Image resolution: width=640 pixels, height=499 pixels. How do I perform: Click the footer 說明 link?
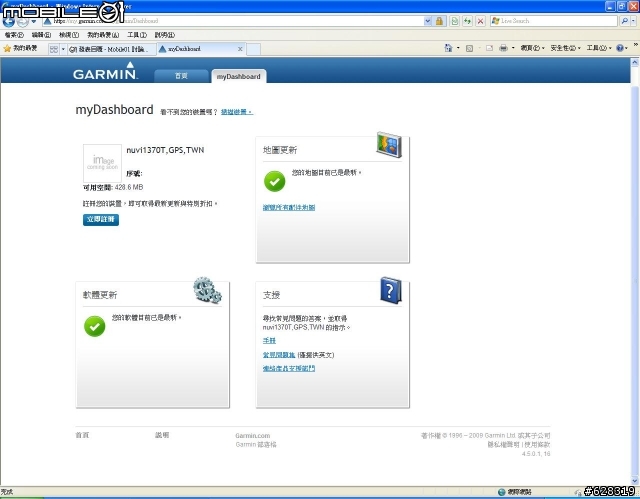pos(162,435)
